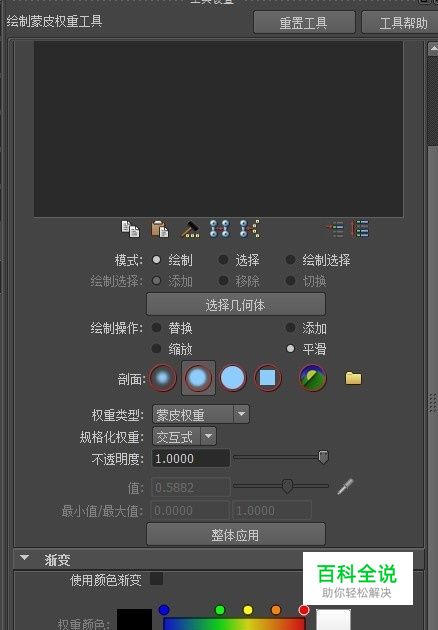
Task: Click the invert selection list icon
Action: pyautogui.click(x=334, y=229)
